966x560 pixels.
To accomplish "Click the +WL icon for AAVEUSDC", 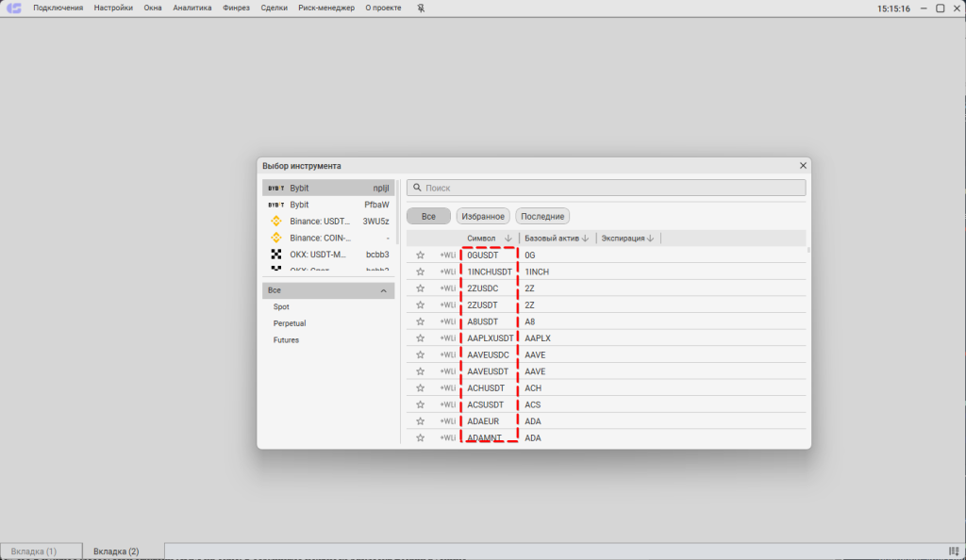I will pos(447,355).
